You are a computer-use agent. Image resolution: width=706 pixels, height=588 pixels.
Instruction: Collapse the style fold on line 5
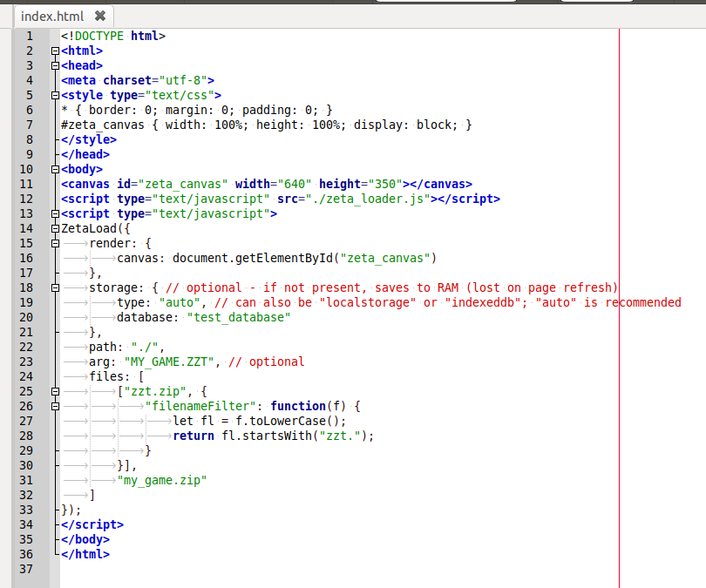coord(55,95)
